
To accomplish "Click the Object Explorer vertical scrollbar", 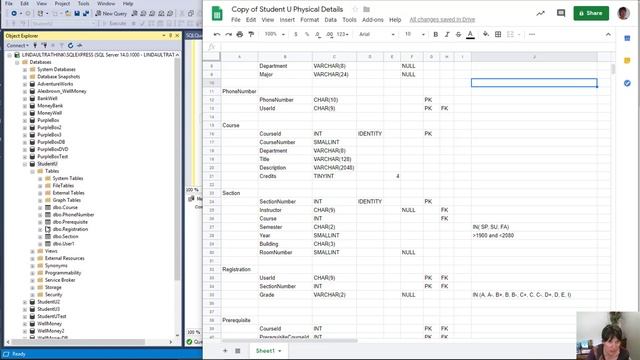I will pyautogui.click(x=178, y=168).
